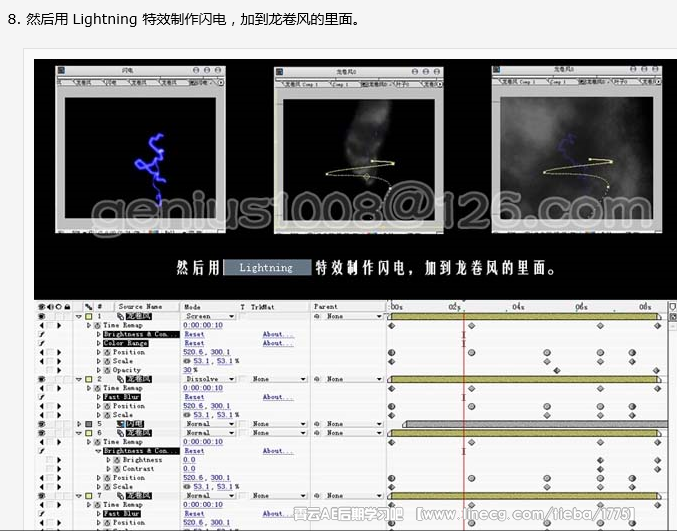677x531 pixels.
Task: Click the Brightness property stopwatch in layer 6
Action: [x=117, y=460]
